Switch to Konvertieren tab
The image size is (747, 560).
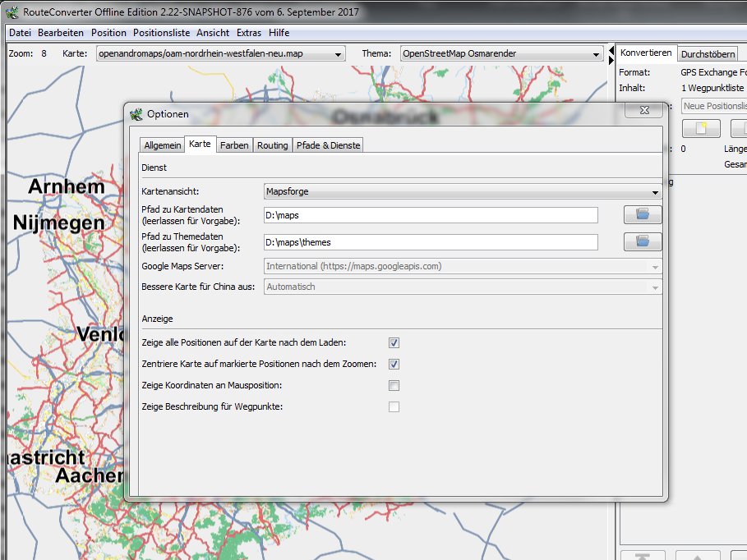click(x=646, y=53)
